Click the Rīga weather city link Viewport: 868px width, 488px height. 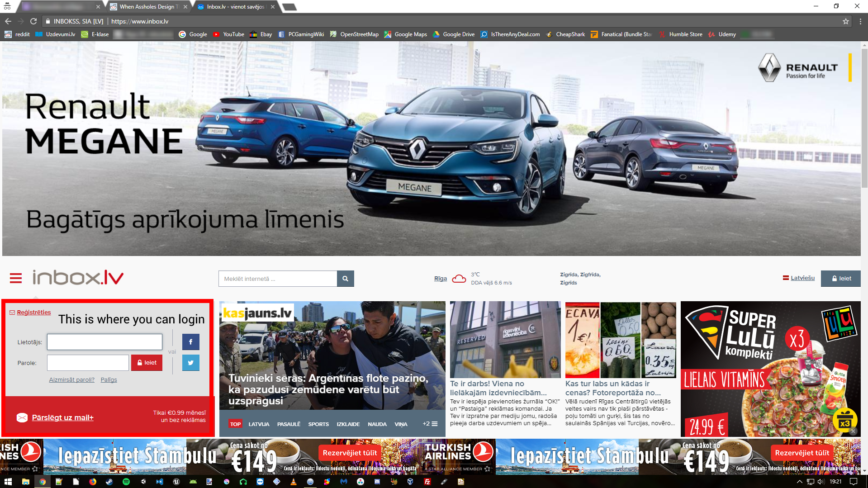click(x=441, y=279)
